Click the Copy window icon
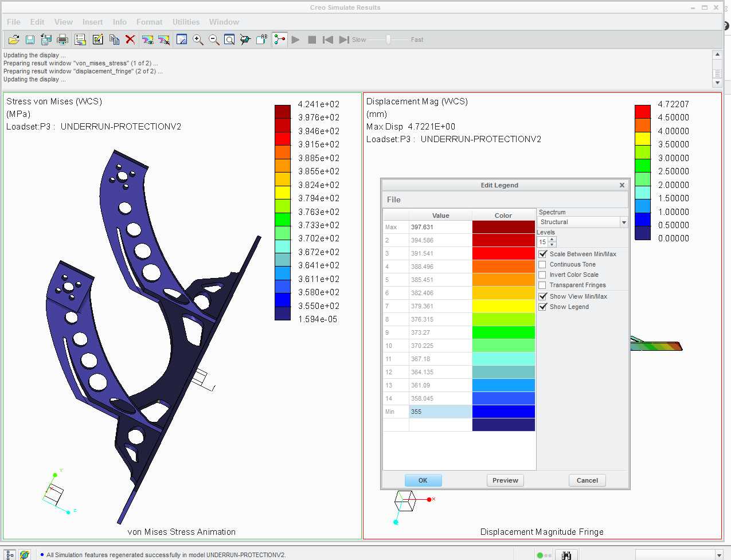 pos(114,40)
